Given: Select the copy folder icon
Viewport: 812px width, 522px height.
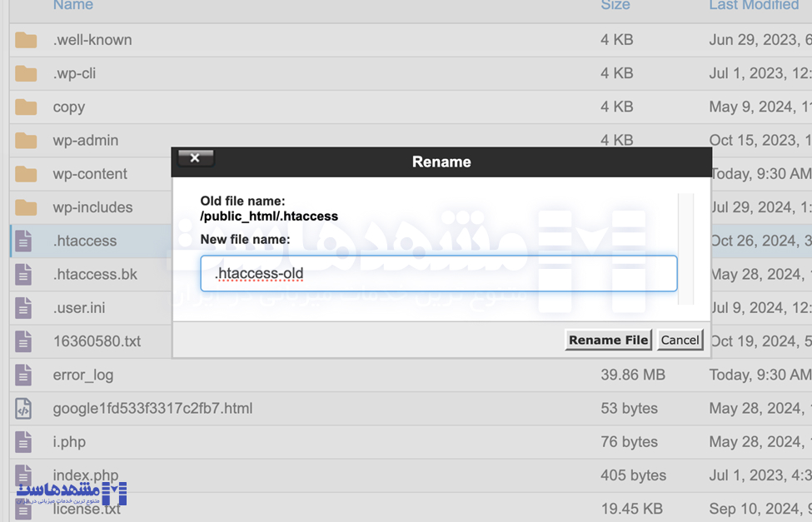Looking at the screenshot, I should click(26, 107).
